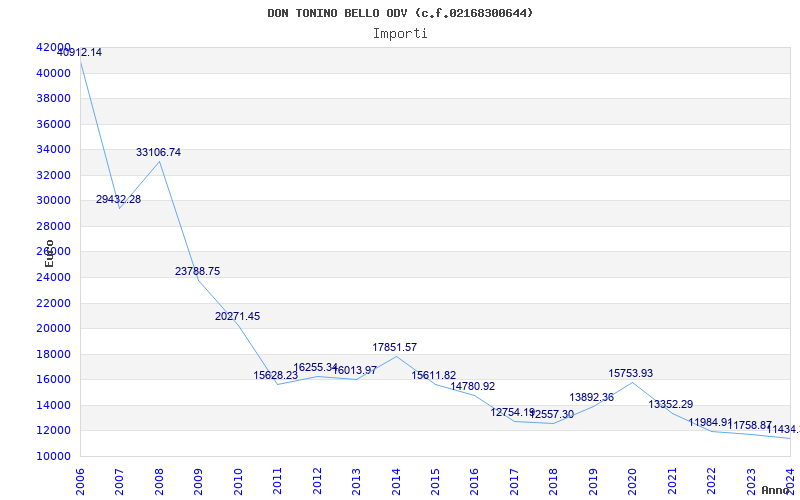The height and width of the screenshot is (500, 800).
Task: Click the x-axis year 2023
Action: [751, 482]
